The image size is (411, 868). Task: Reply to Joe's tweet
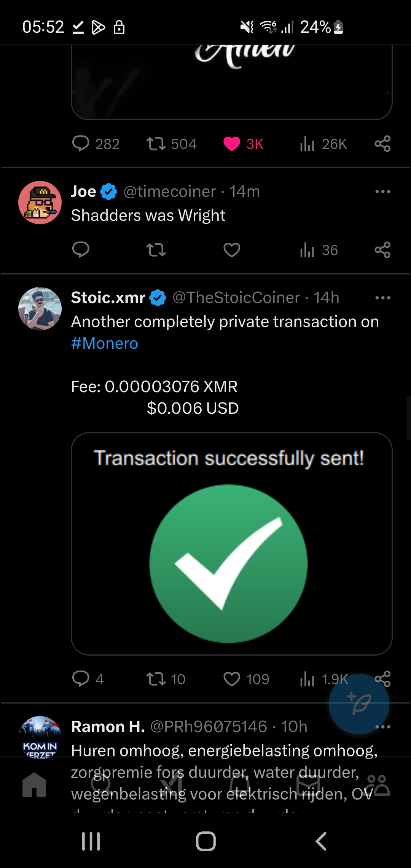click(81, 250)
